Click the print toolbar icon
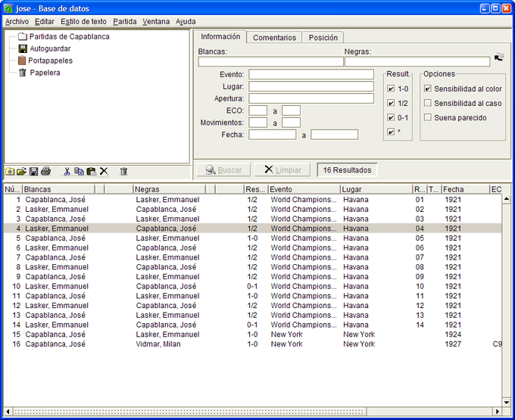515x420 pixels. point(45,171)
